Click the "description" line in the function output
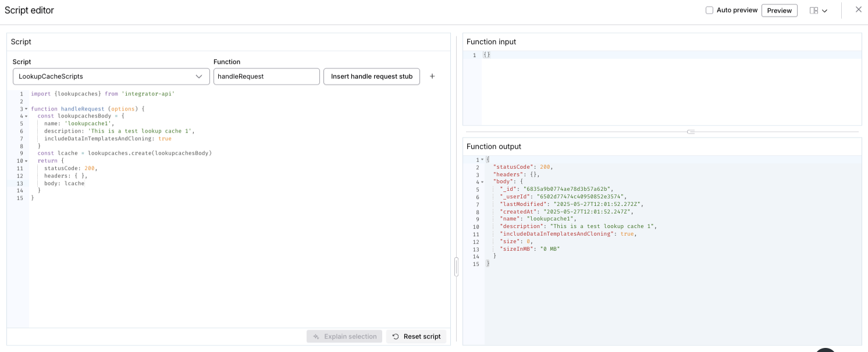This screenshot has width=868, height=352. tap(578, 226)
